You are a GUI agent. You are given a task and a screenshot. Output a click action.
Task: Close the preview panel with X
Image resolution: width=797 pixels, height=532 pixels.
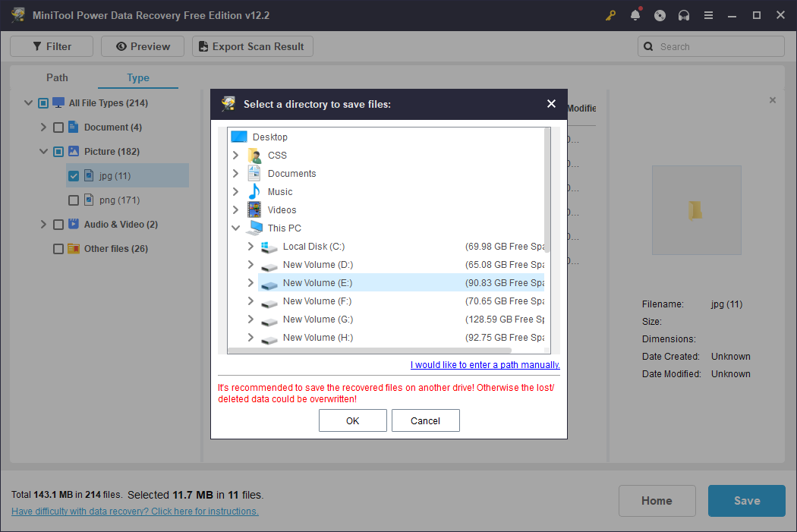pyautogui.click(x=773, y=100)
